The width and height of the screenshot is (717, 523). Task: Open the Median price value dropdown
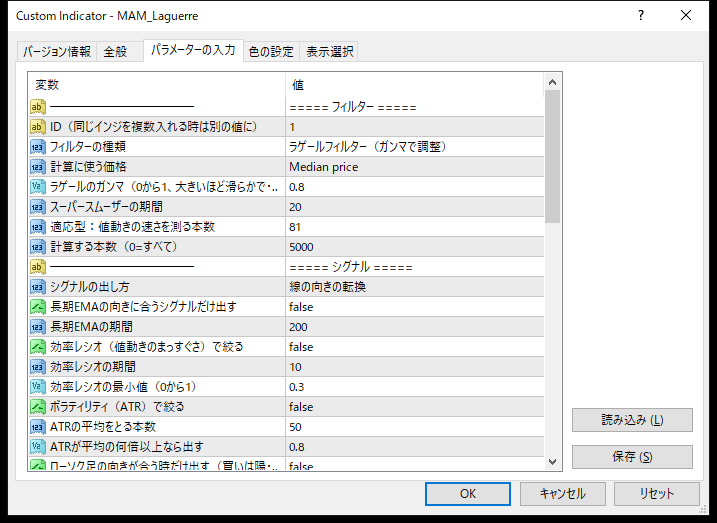415,167
